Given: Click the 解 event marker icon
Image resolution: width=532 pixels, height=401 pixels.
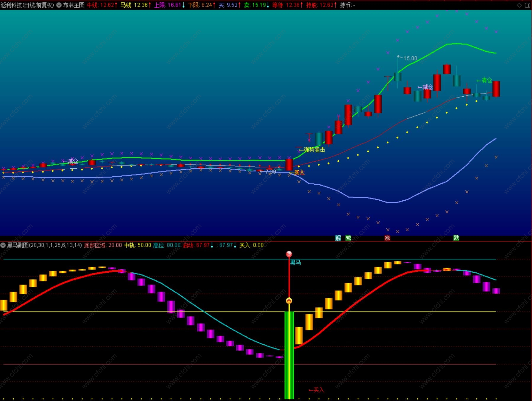Looking at the screenshot, I should pos(338,238).
